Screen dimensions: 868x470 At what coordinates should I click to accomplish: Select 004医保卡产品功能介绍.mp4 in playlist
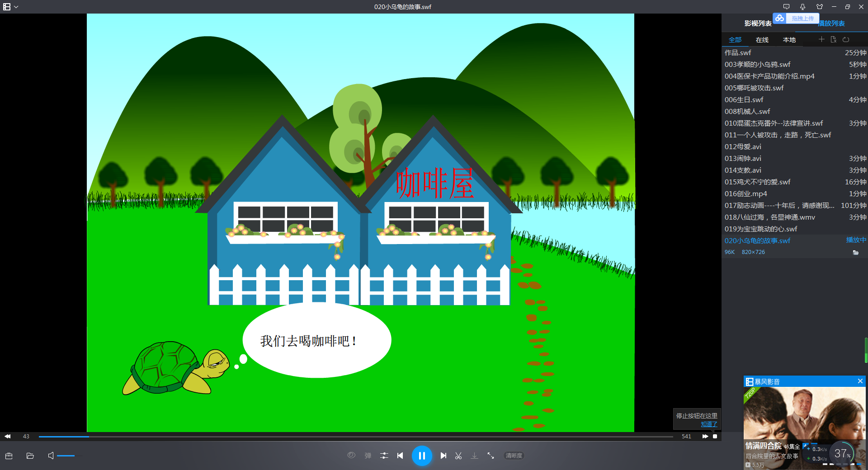[x=795, y=76]
